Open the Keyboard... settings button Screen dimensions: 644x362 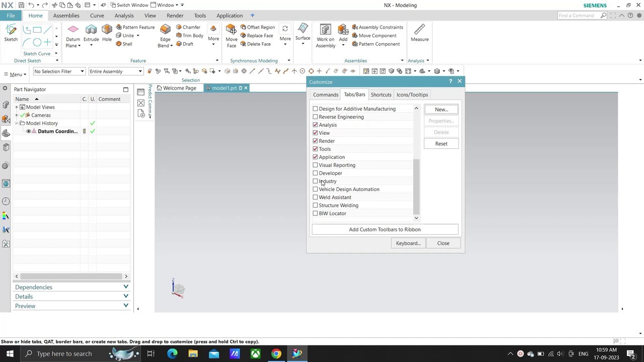tap(408, 243)
